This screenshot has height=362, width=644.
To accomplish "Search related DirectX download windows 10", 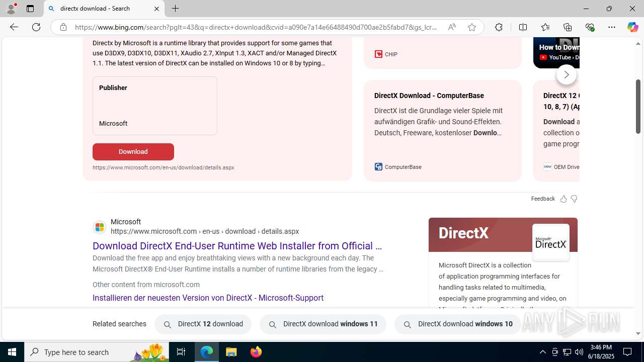I will pos(458,324).
